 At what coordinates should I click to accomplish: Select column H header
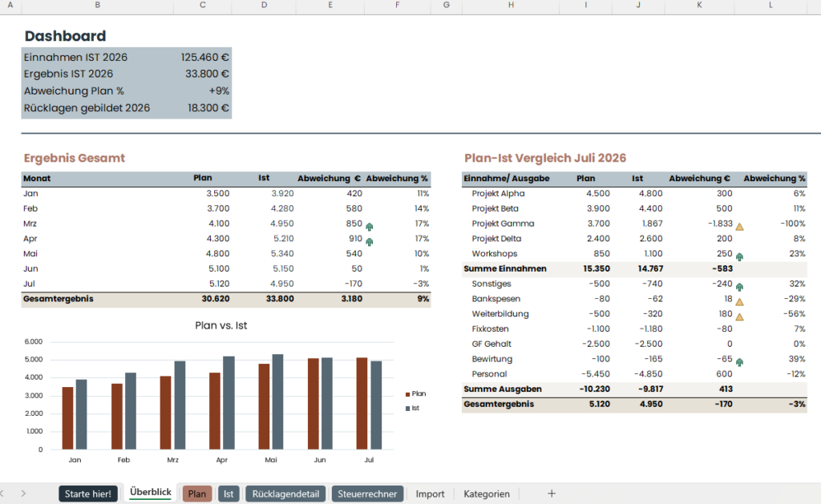[511, 6]
